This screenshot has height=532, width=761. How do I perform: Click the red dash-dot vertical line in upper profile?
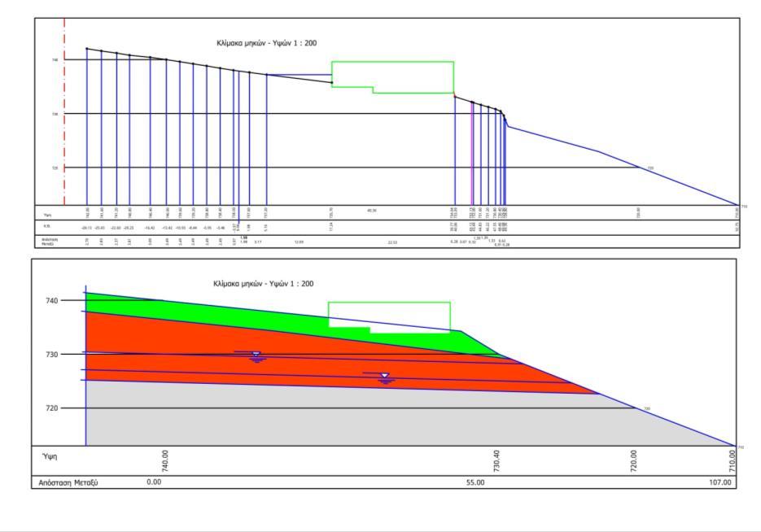(64, 111)
